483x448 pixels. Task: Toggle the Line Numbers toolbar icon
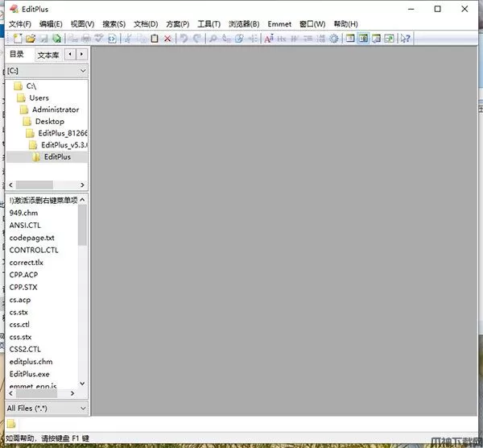[x=321, y=39]
